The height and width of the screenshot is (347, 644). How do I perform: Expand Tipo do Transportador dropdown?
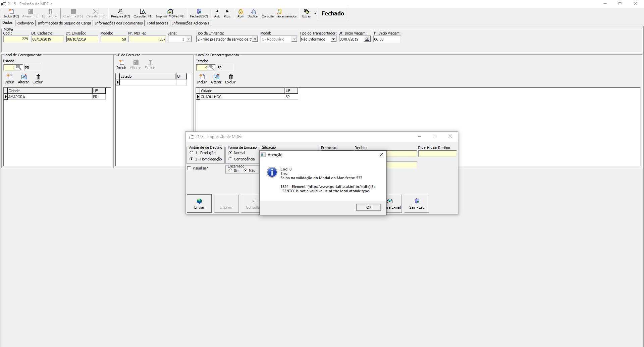tap(333, 39)
